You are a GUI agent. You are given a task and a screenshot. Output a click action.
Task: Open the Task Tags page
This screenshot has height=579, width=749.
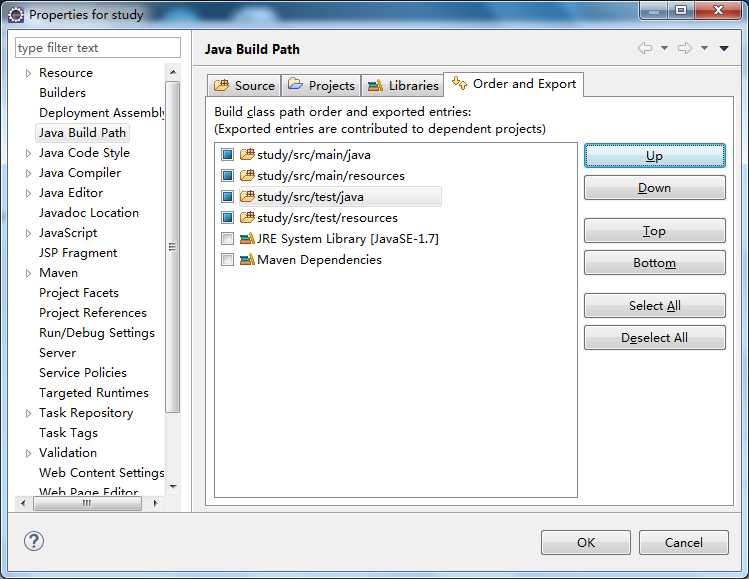[x=68, y=433]
